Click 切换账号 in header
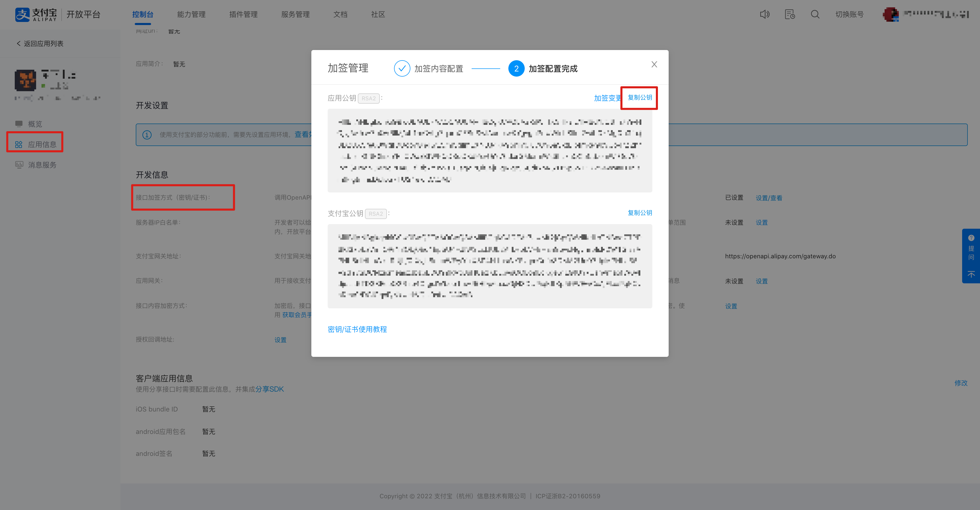Image resolution: width=980 pixels, height=510 pixels. click(850, 15)
